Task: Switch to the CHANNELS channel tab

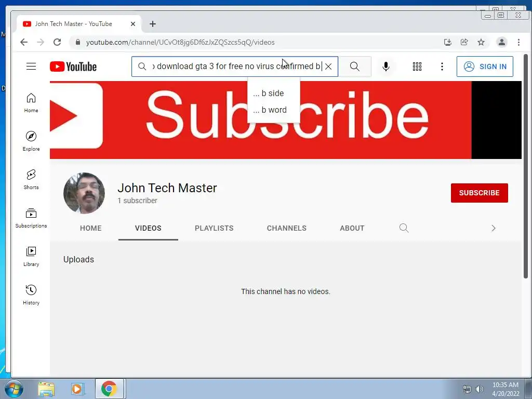Action: point(286,228)
